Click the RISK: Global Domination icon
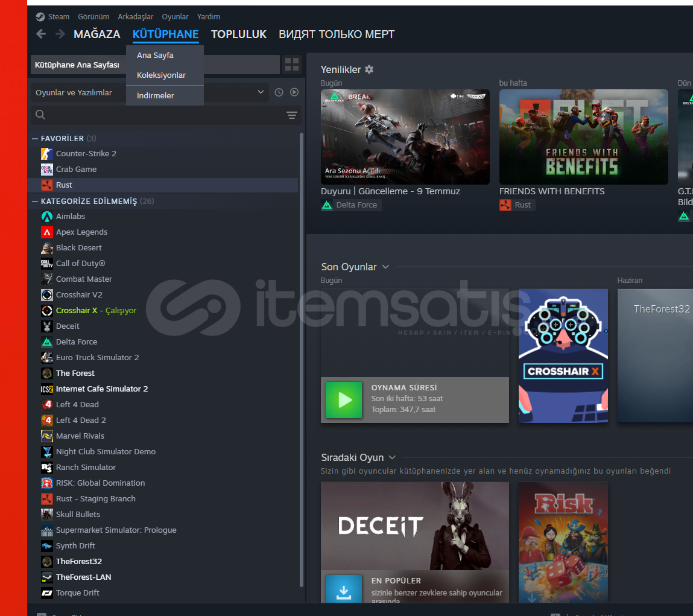 (47, 483)
